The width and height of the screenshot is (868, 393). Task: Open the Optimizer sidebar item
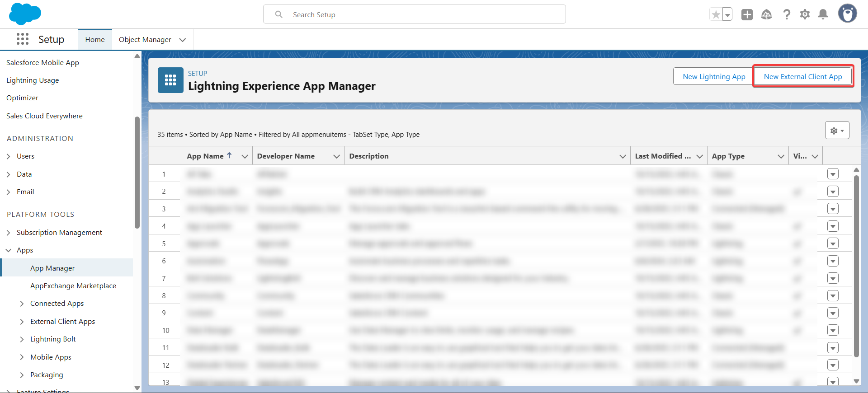(x=22, y=98)
